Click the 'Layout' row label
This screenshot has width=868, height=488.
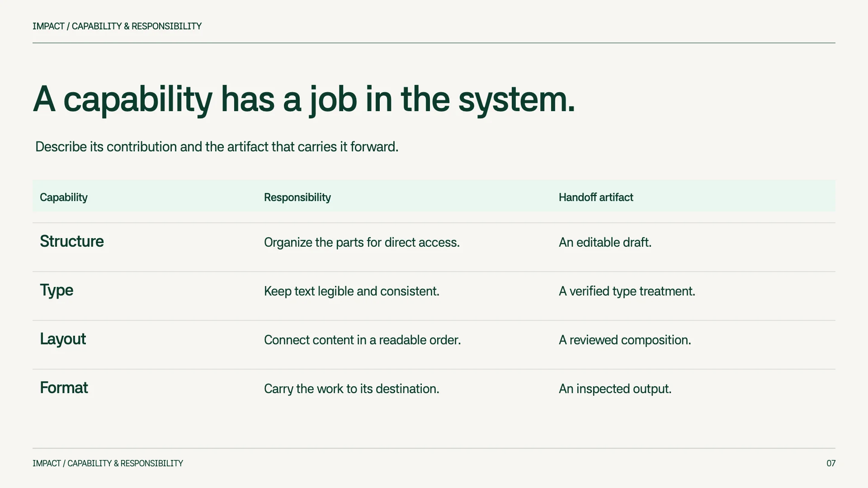(63, 339)
